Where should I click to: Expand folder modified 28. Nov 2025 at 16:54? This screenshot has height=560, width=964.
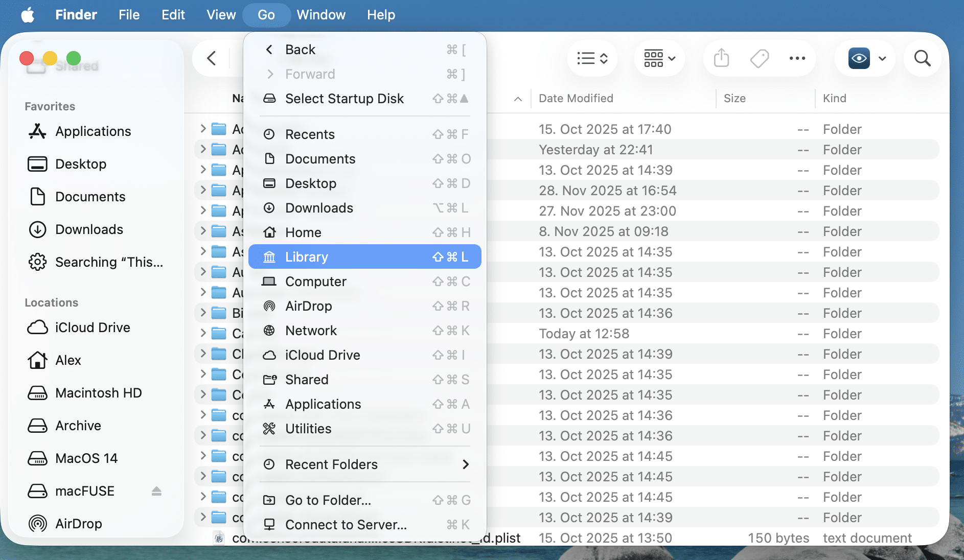[x=203, y=190]
